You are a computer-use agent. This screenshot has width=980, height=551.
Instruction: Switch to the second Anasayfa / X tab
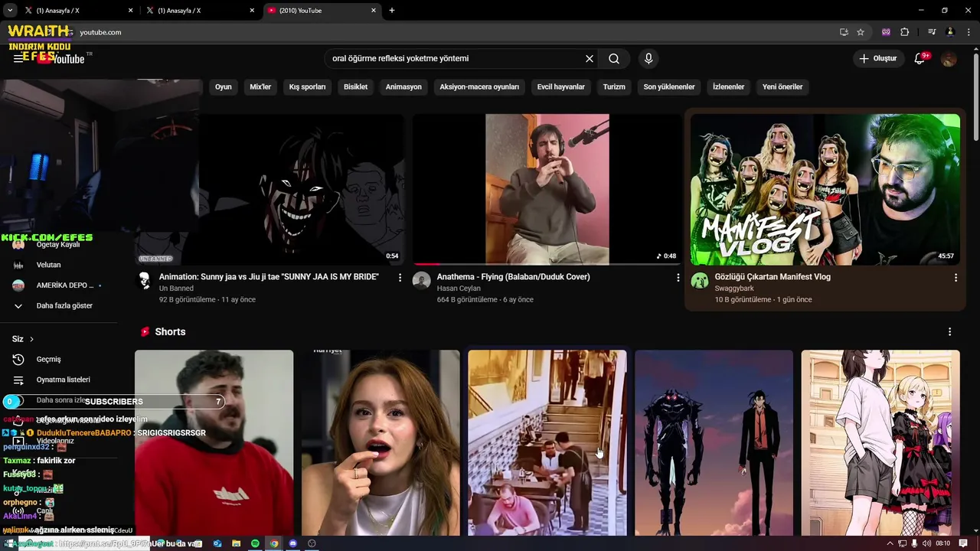201,11
